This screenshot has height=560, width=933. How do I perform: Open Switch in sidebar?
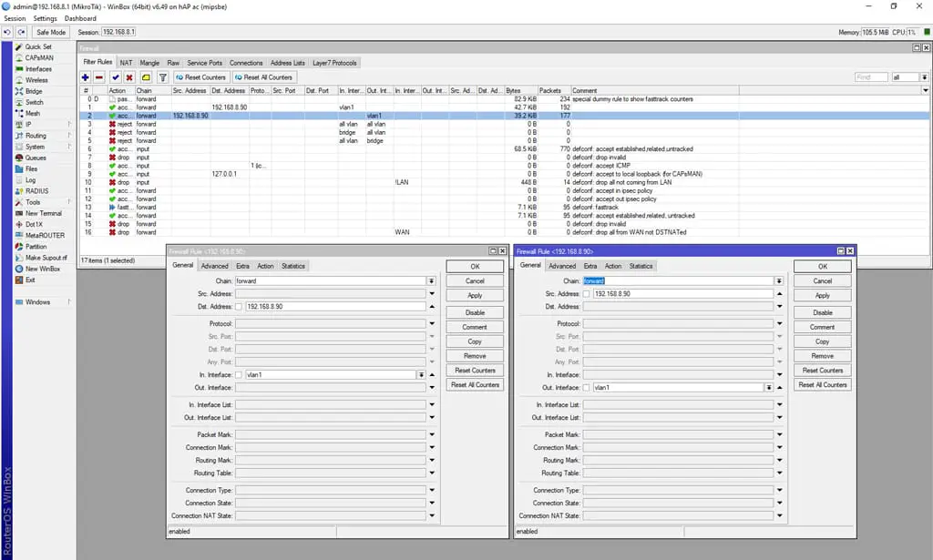click(x=34, y=102)
